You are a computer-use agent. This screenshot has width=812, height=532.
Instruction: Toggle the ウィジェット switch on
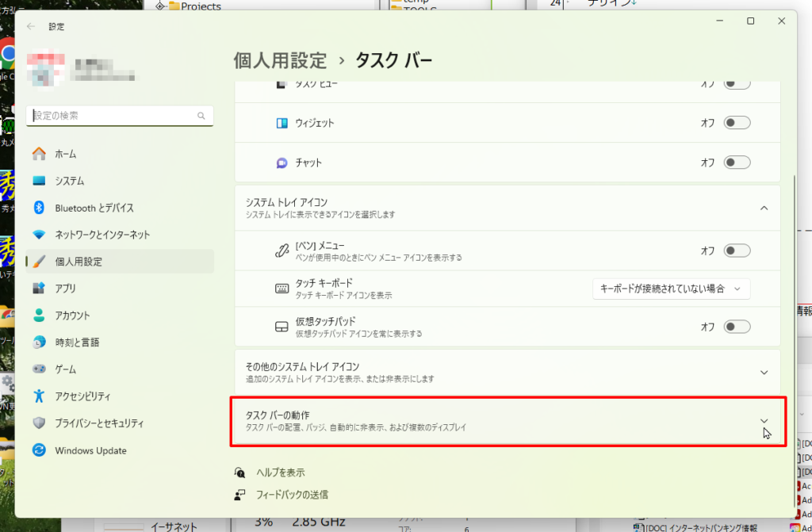737,123
